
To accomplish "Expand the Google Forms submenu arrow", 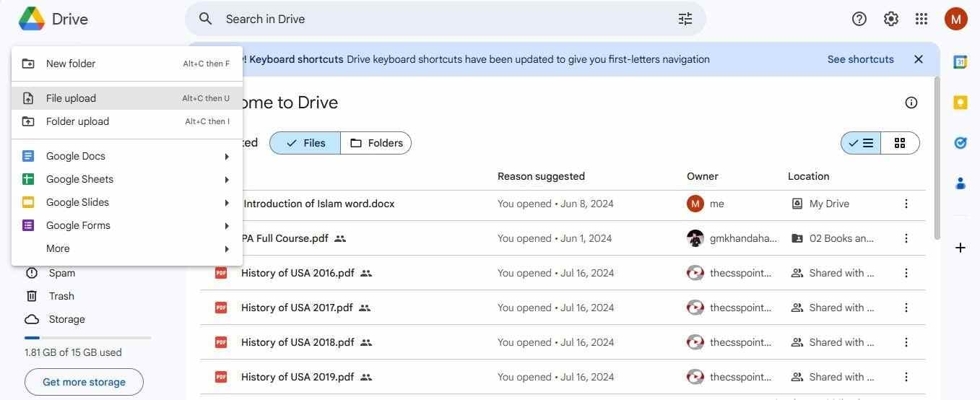I will click(x=227, y=225).
